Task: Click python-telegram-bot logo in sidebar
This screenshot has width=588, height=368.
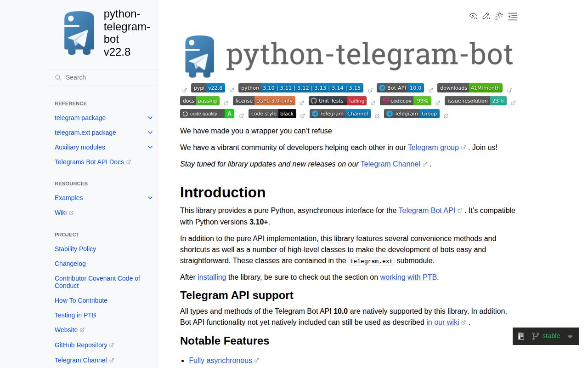Action: 79,33
